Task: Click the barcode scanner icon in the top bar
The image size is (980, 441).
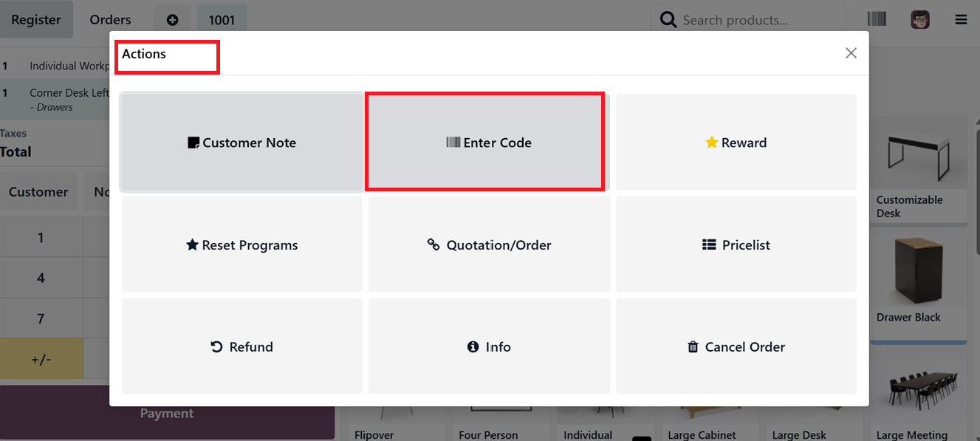Action: coord(877,19)
